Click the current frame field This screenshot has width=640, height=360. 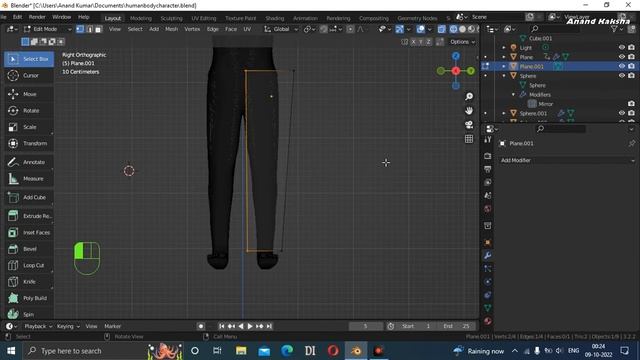coord(366,326)
